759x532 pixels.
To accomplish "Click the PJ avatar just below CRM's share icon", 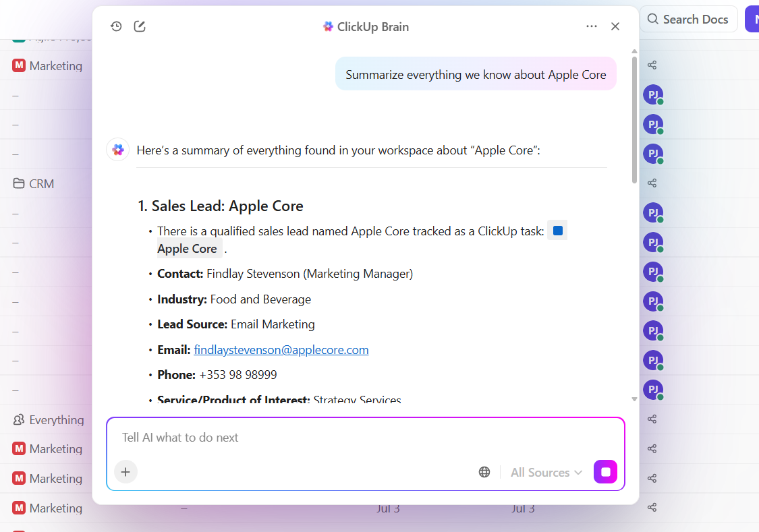I will coord(653,213).
